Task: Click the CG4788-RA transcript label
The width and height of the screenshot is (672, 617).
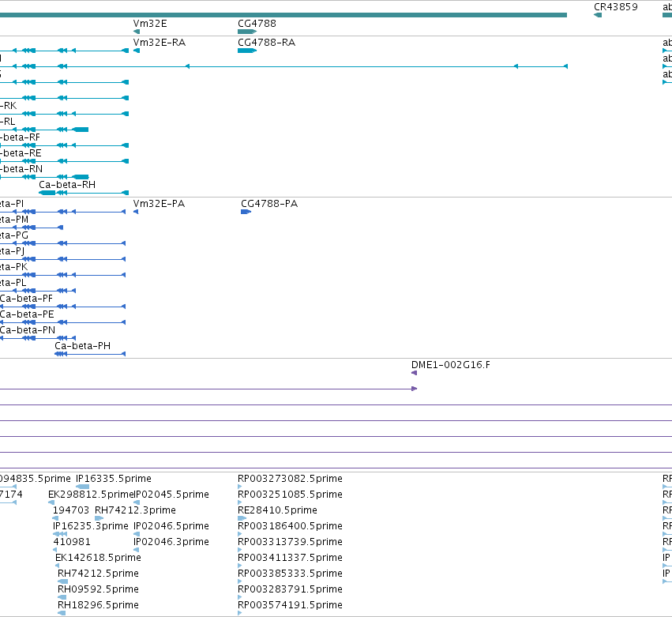Action: tap(266, 43)
